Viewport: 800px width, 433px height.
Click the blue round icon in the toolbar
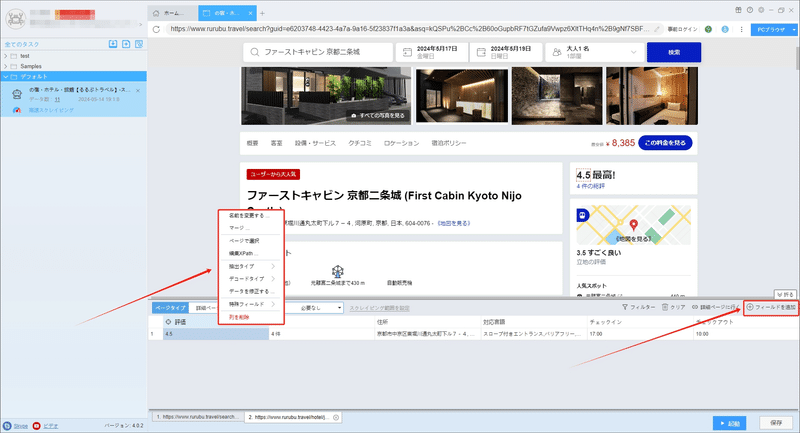724,30
